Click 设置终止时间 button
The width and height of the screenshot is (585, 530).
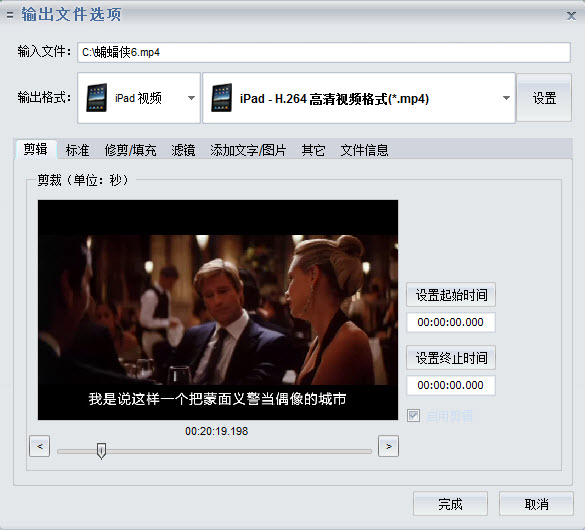[451, 358]
